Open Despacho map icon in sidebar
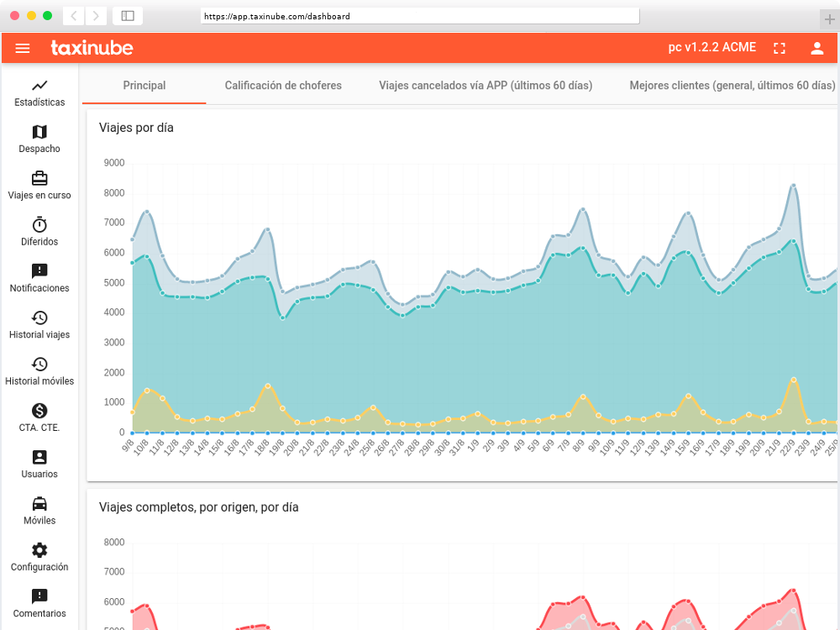The height and width of the screenshot is (630, 840). tap(39, 132)
